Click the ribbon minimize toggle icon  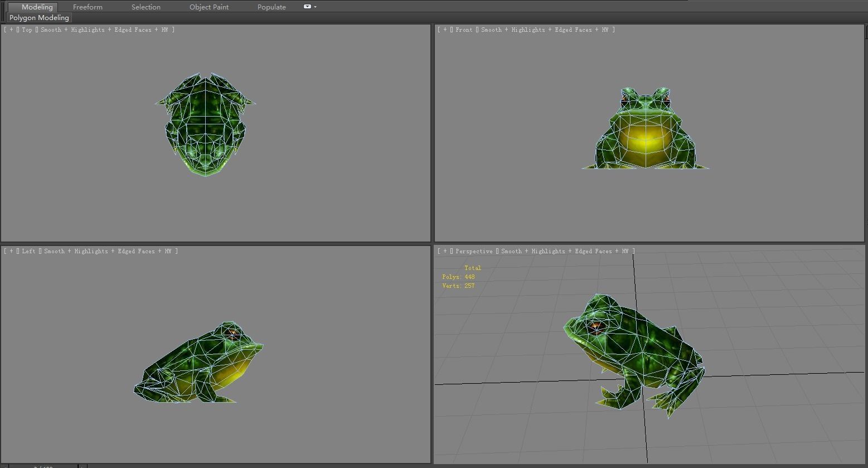pos(308,7)
